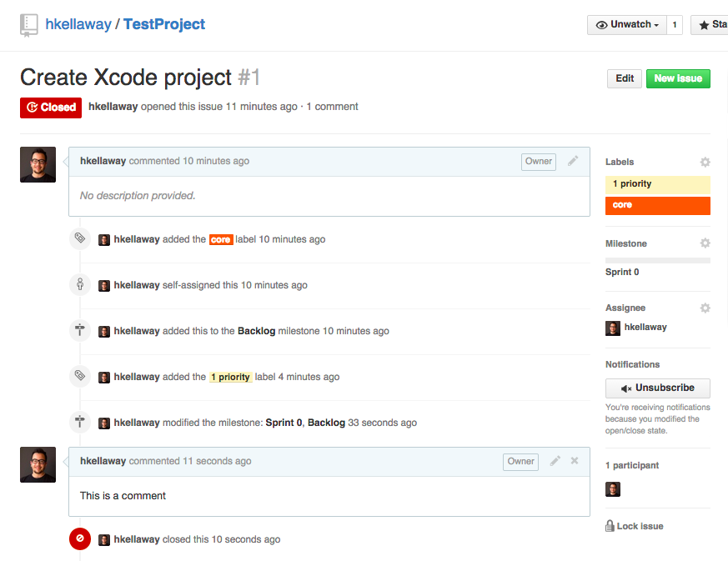728x561 pixels.
Task: Click Lock issue link
Action: (x=640, y=526)
